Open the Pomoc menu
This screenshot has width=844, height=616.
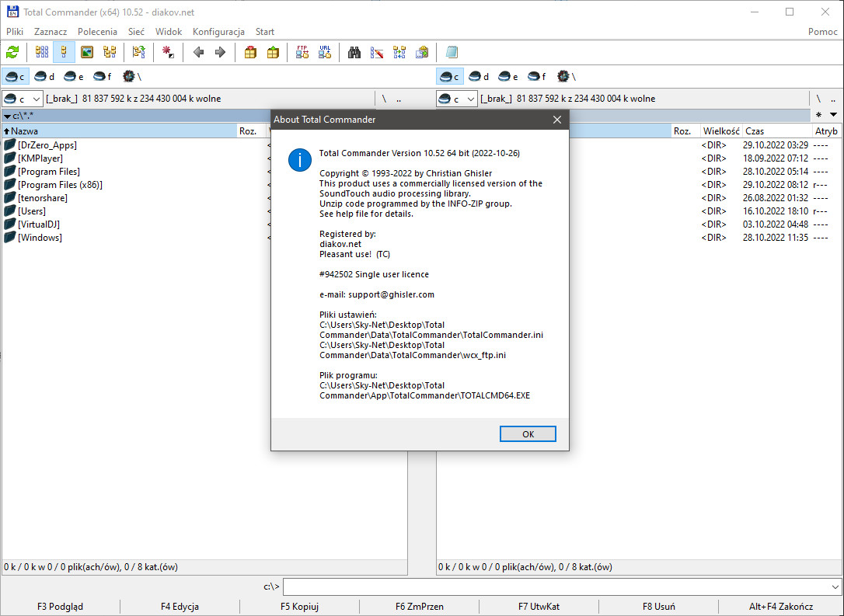(822, 32)
